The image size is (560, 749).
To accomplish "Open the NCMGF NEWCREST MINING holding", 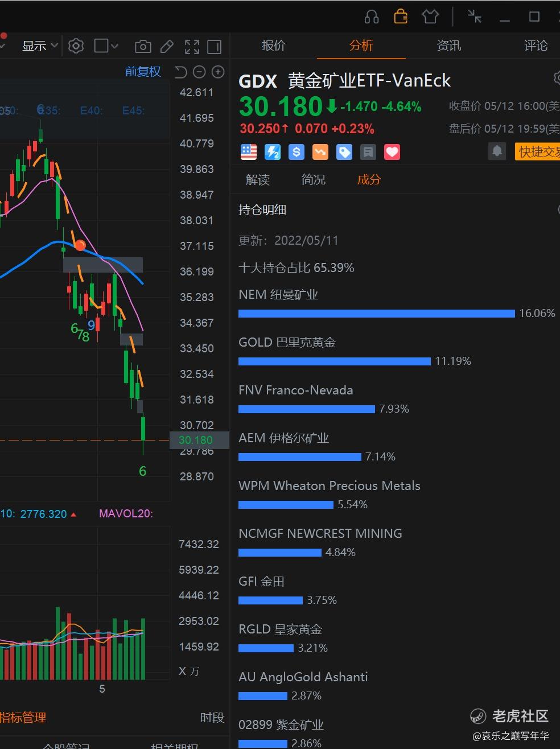I will (x=320, y=534).
